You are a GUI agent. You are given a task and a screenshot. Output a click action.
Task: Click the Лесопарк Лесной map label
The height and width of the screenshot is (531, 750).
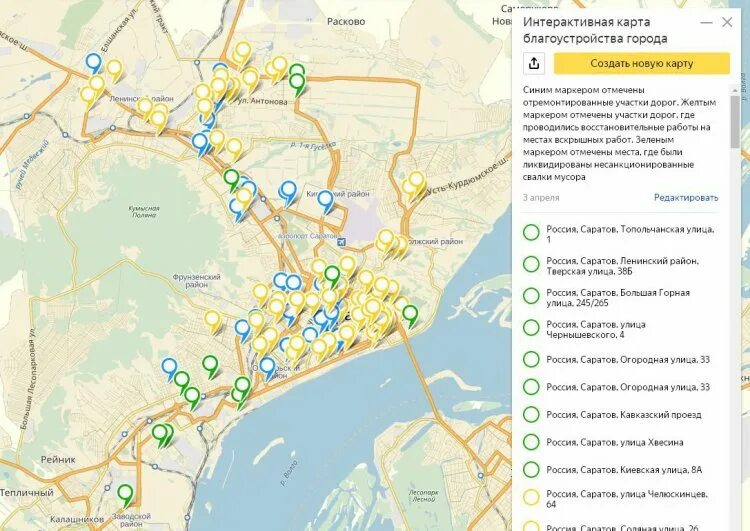point(424,496)
